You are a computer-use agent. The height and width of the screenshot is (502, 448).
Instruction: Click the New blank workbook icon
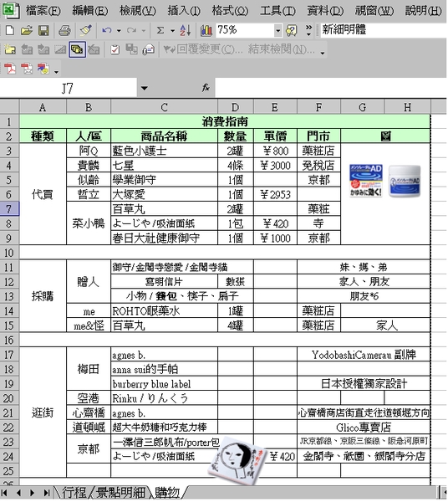[x=9, y=31]
